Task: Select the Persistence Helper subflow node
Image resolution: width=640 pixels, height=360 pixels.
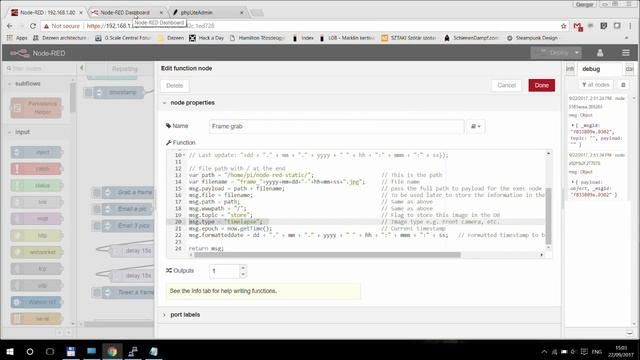Action: coord(36,108)
